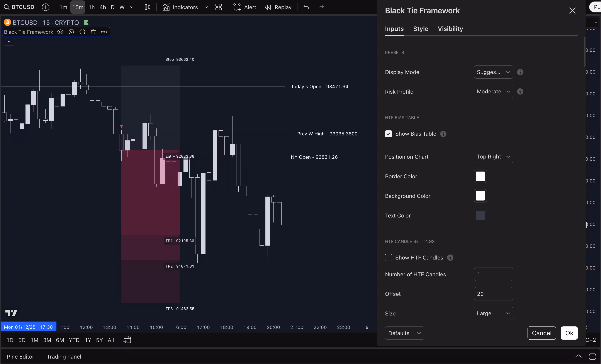The image size is (601, 364).
Task: Uncheck Show Bias Table checkbox
Action: pos(388,134)
